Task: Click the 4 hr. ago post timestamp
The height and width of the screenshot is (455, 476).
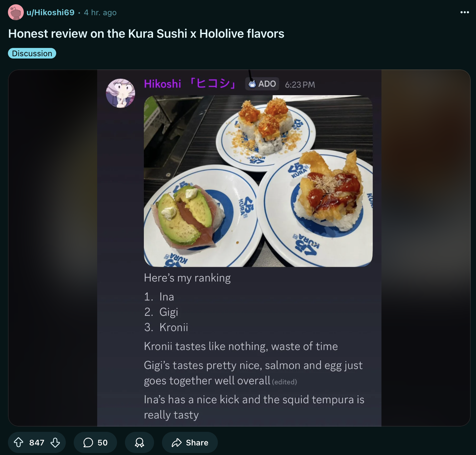Action: click(x=100, y=13)
